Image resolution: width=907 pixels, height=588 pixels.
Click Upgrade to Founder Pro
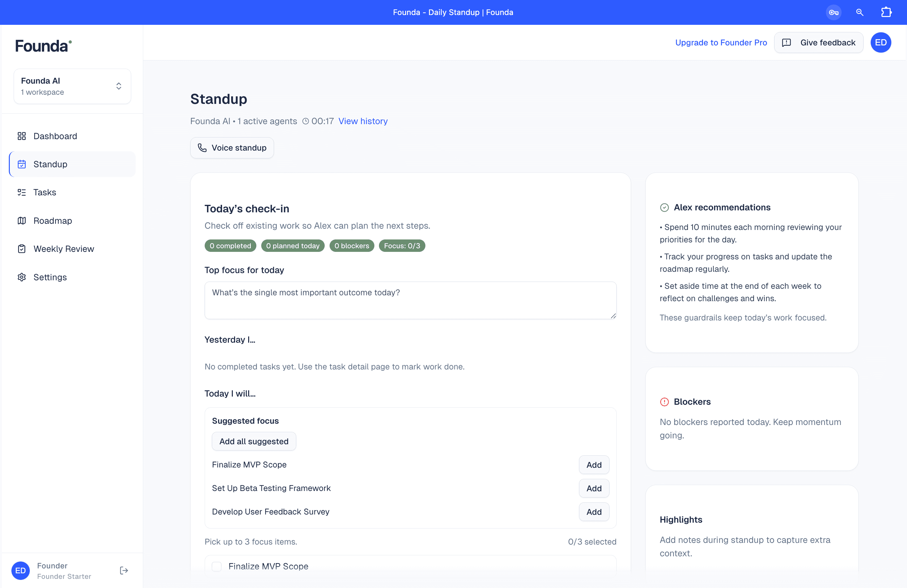coord(721,42)
